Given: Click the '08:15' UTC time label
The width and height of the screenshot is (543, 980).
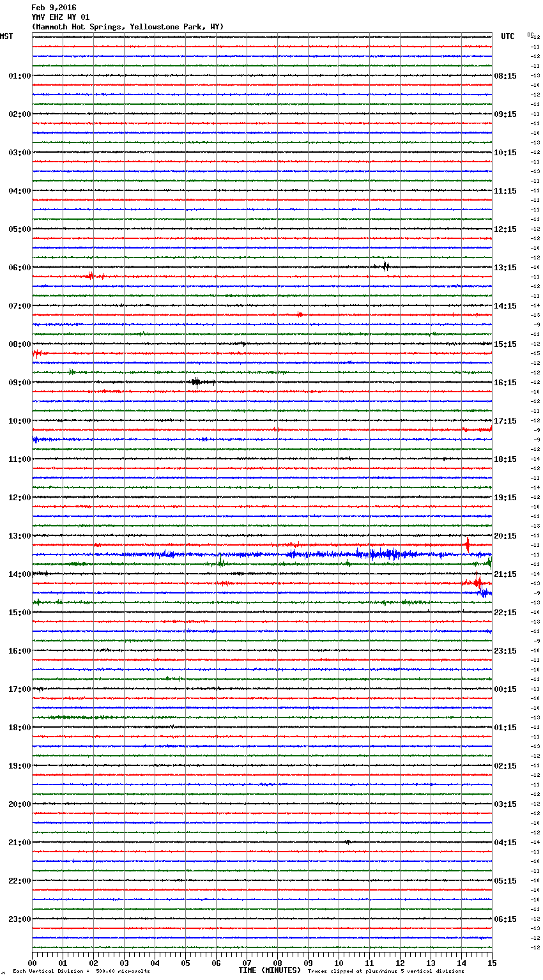Looking at the screenshot, I should click(x=505, y=76).
